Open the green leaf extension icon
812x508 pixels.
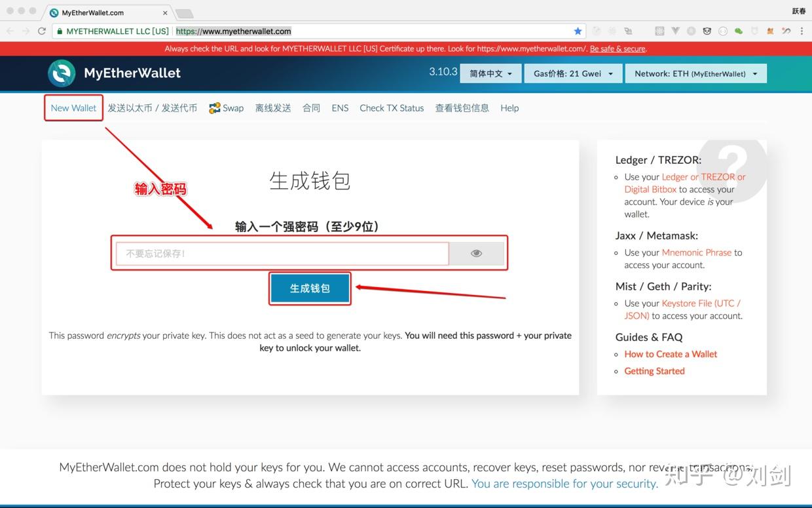pyautogui.click(x=737, y=31)
